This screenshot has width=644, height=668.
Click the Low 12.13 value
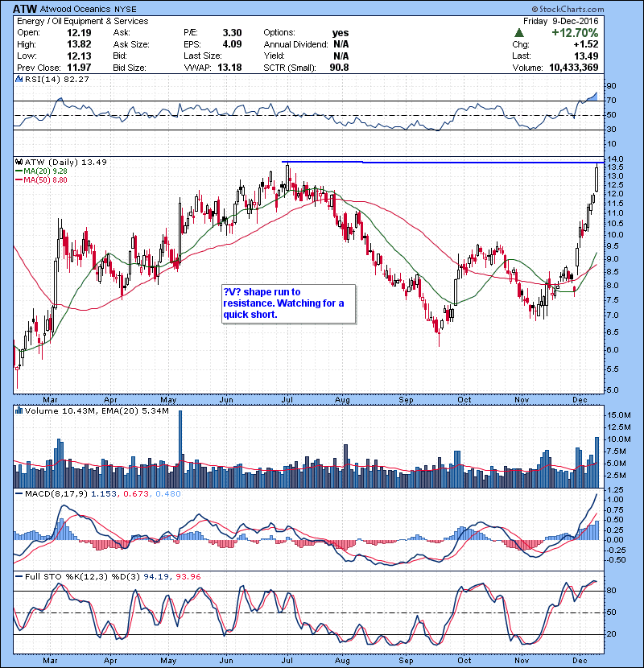(x=79, y=56)
